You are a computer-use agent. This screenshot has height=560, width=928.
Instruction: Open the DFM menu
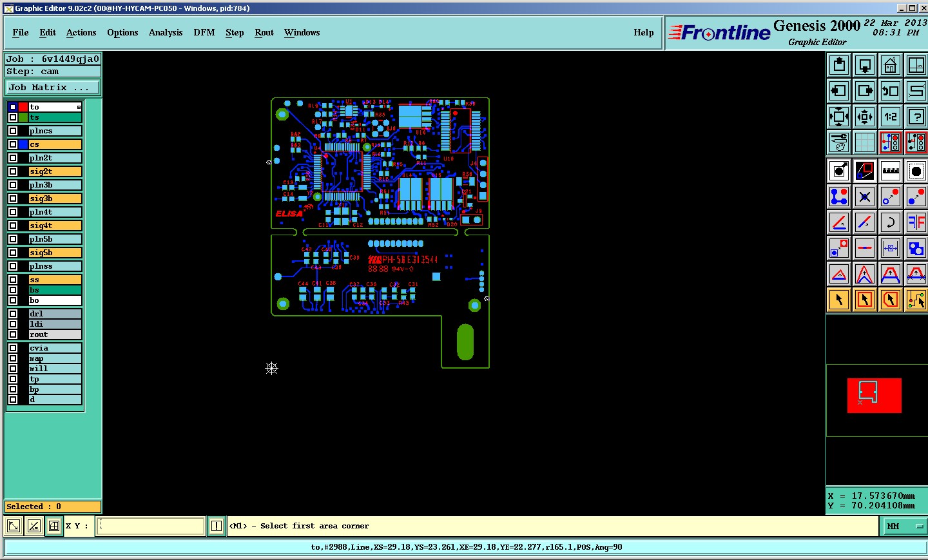tap(204, 32)
